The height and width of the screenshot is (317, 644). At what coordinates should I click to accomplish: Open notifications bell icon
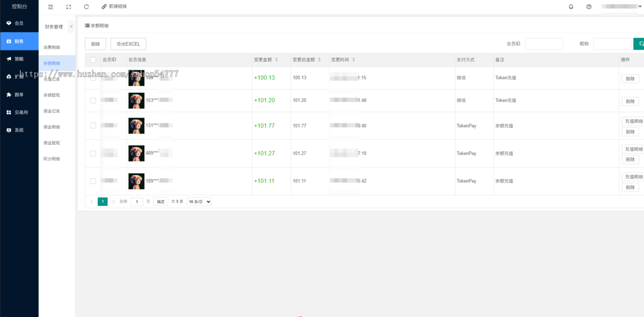pyautogui.click(x=571, y=6)
